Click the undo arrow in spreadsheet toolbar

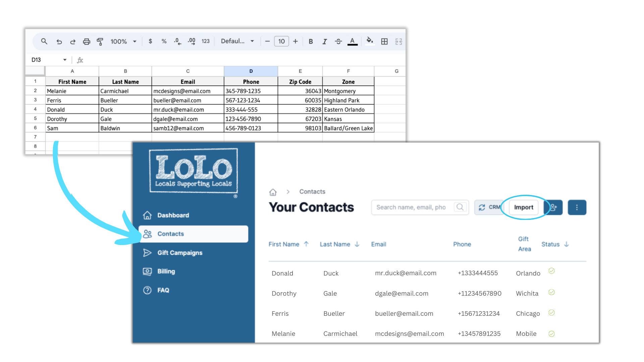(x=59, y=42)
